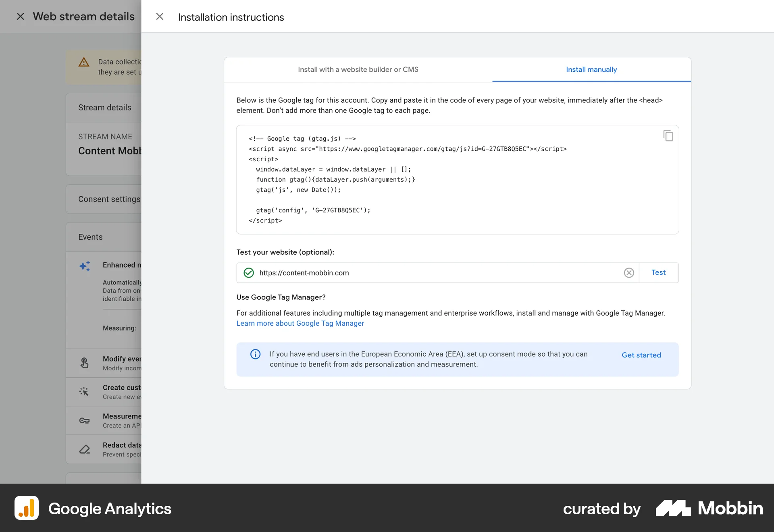The height and width of the screenshot is (532, 774).
Task: Click the Test button
Action: click(x=658, y=272)
